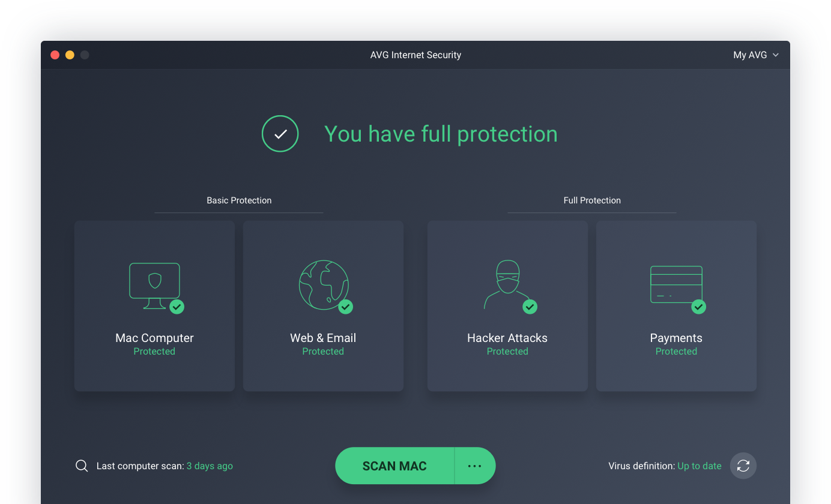Click the green check badge on Web & Email

(345, 307)
